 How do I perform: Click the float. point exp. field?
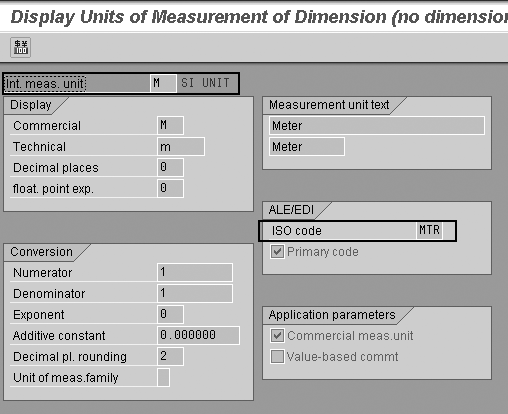[x=170, y=188]
